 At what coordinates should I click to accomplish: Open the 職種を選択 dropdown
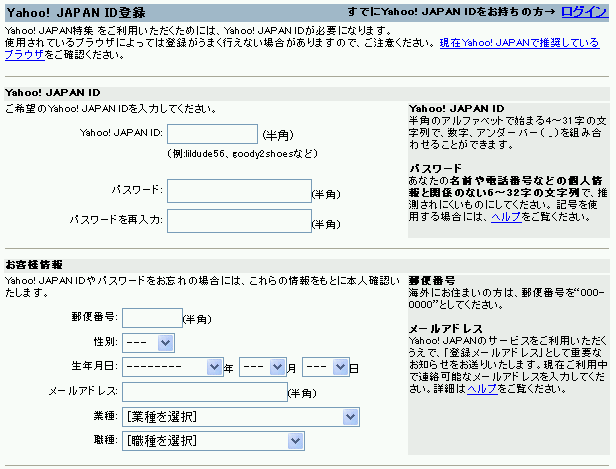213,441
